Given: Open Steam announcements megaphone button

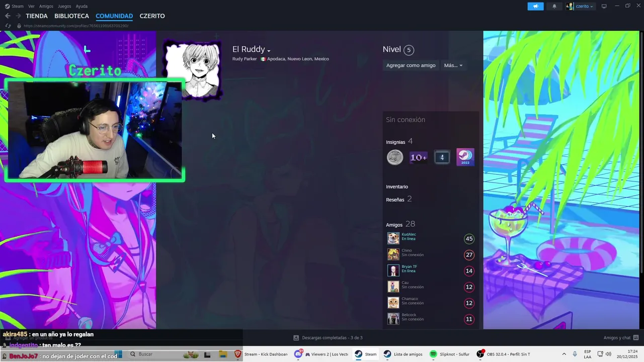Looking at the screenshot, I should pyautogui.click(x=535, y=6).
